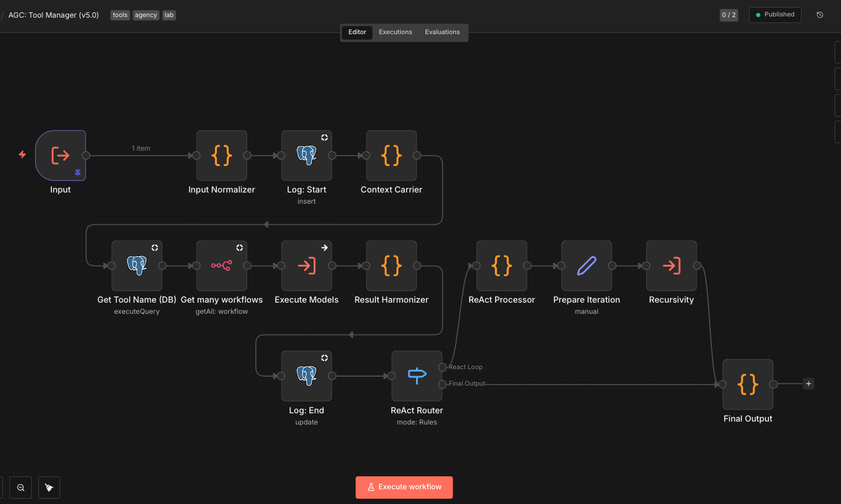The height and width of the screenshot is (504, 841).
Task: Open the Evaluations tab
Action: pos(442,32)
